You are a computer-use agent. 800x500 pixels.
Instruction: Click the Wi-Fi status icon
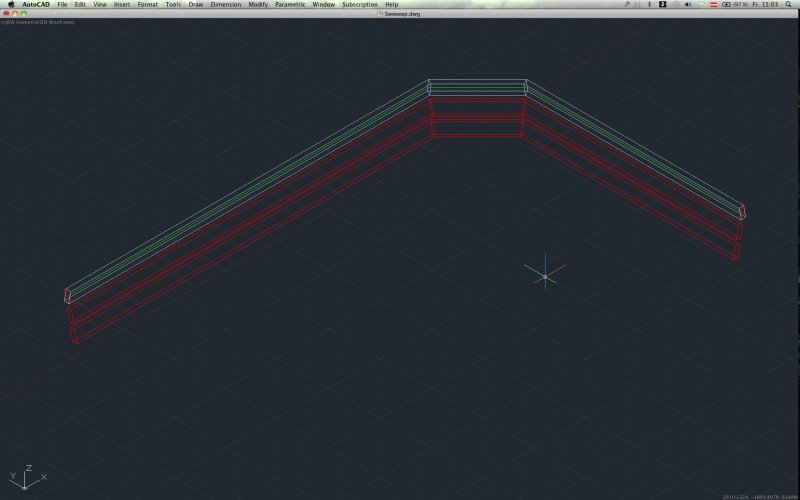point(701,4)
